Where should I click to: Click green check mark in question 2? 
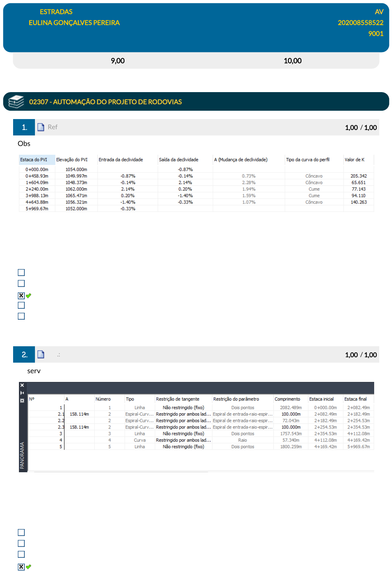[x=29, y=567]
